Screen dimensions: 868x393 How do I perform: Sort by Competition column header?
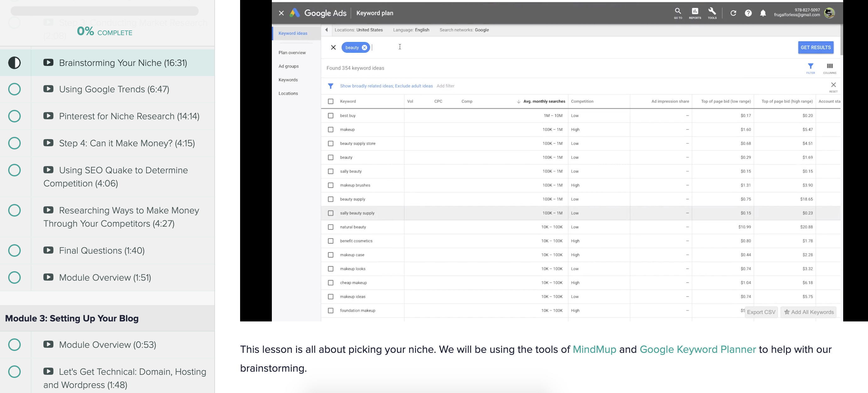pos(582,101)
